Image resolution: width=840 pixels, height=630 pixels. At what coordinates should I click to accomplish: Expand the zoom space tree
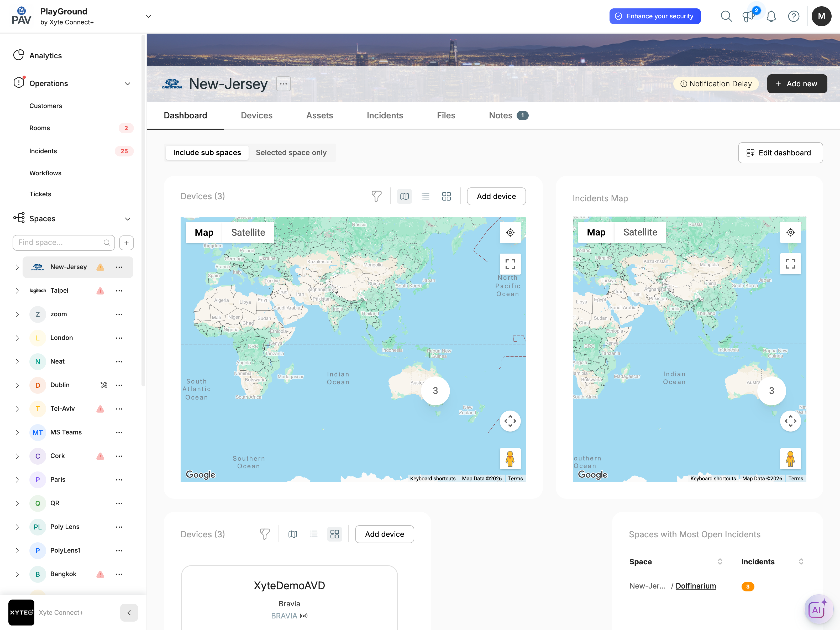point(17,314)
